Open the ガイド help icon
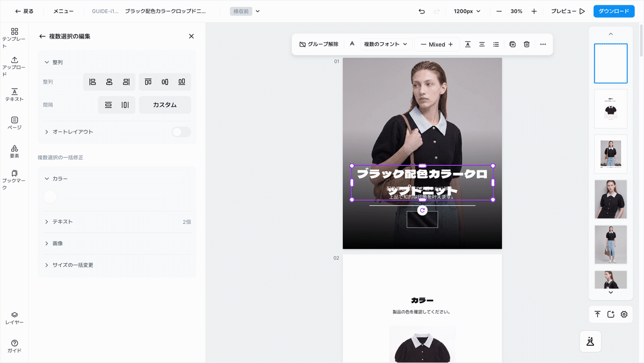644x363 pixels. click(x=14, y=346)
